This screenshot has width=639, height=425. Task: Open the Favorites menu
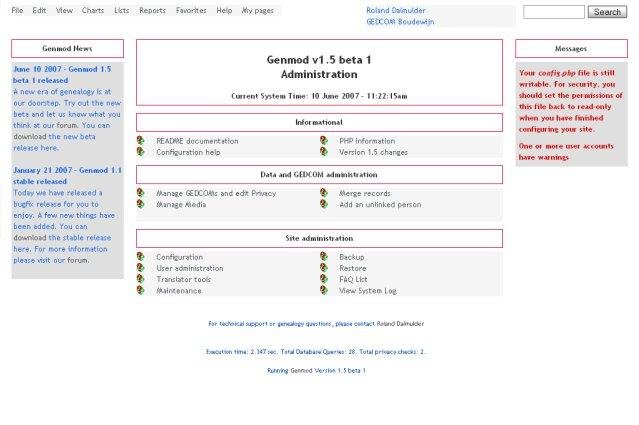191,11
